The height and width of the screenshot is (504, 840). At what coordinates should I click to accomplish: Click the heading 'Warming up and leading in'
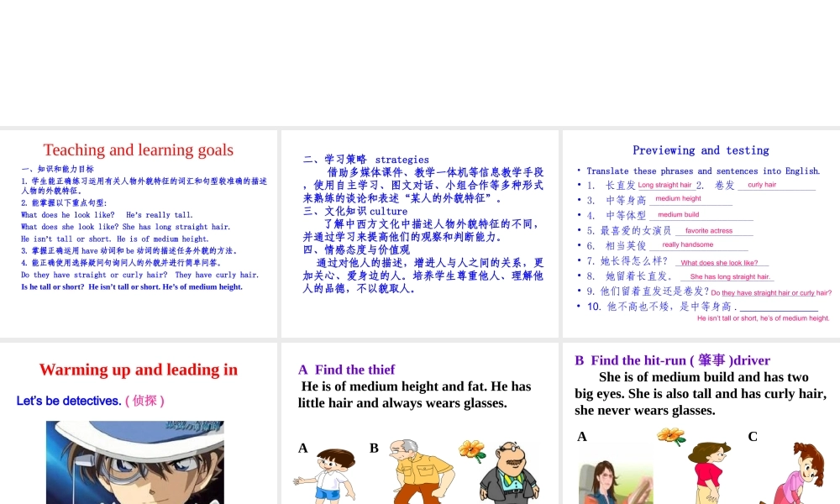pos(139,370)
